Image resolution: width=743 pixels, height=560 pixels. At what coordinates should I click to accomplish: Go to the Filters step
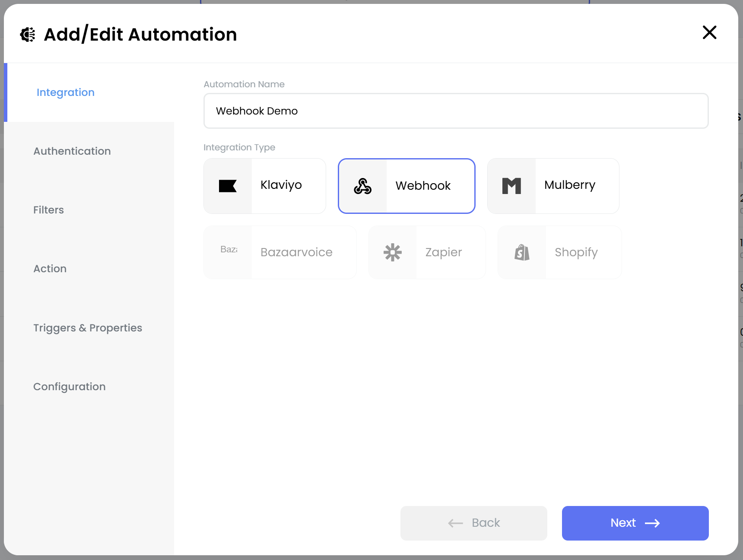89,210
